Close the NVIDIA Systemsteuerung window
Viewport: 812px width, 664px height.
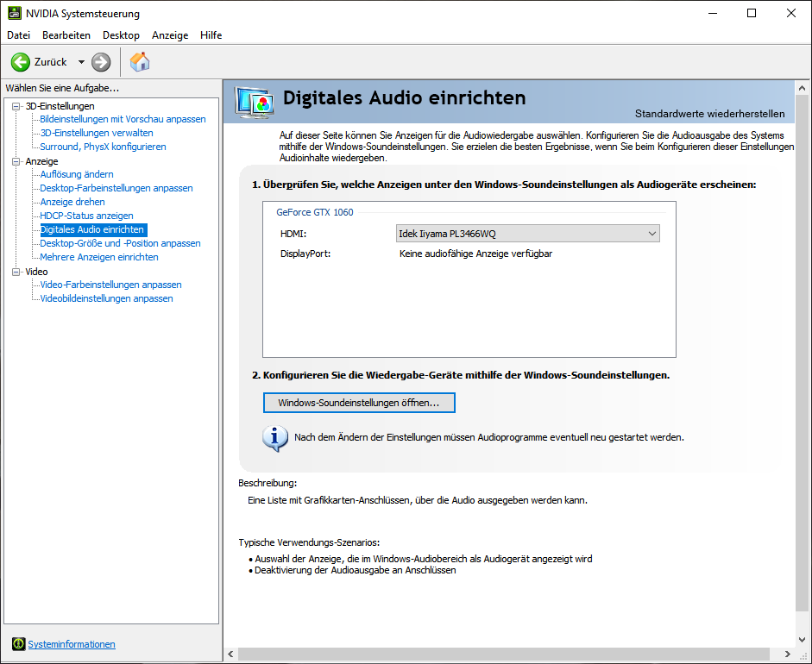point(790,14)
